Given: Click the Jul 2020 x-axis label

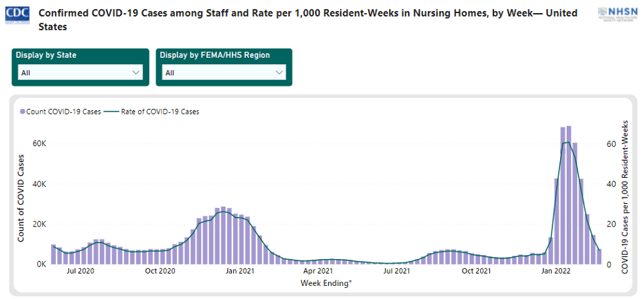Looking at the screenshot, I should pyautogui.click(x=81, y=271).
